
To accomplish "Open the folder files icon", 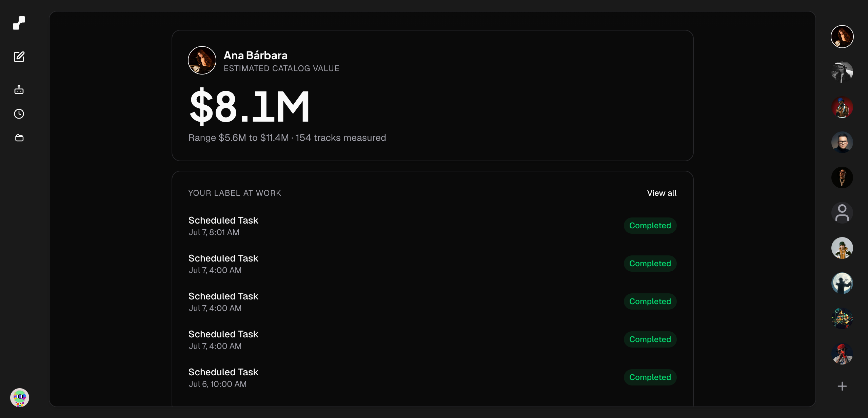I will click(x=19, y=138).
